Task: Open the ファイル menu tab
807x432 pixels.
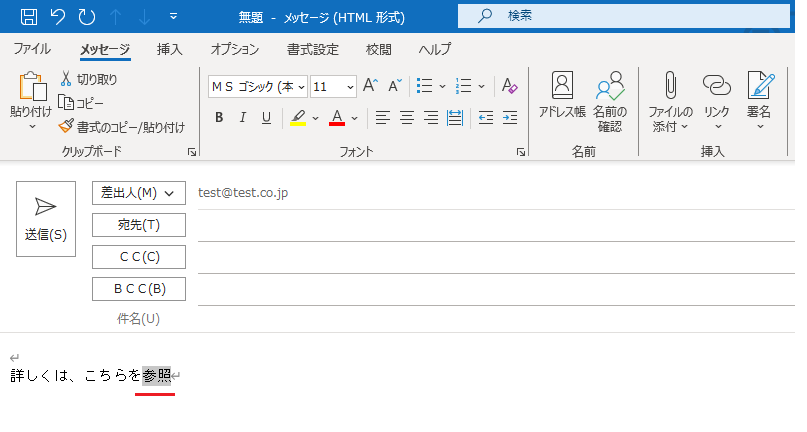Action: point(32,49)
